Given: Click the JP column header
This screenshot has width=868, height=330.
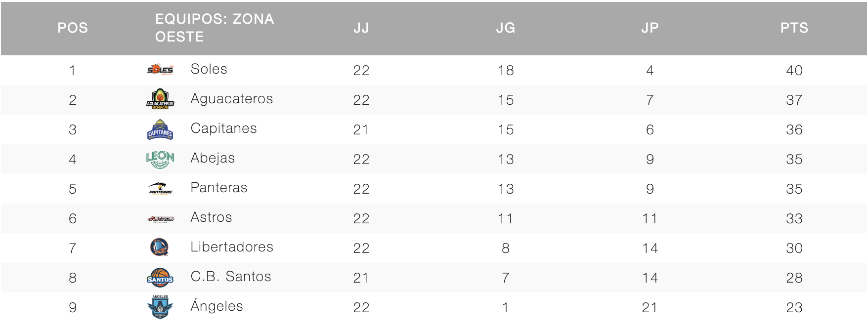Looking at the screenshot, I should [650, 28].
